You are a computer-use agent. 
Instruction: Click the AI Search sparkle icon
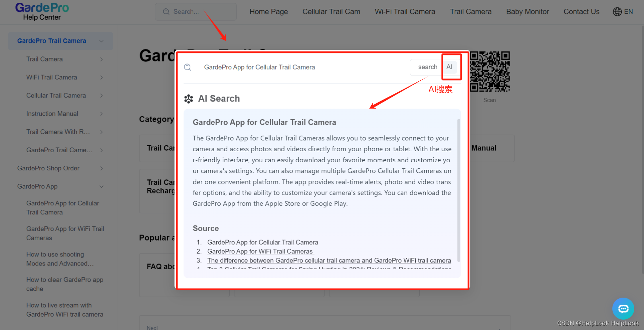point(189,99)
